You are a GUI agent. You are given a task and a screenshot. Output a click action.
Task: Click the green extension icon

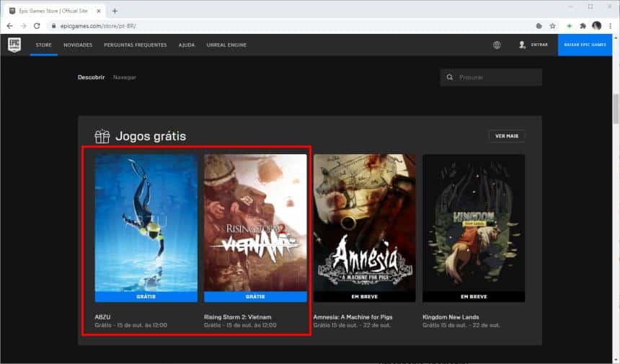pyautogui.click(x=570, y=26)
